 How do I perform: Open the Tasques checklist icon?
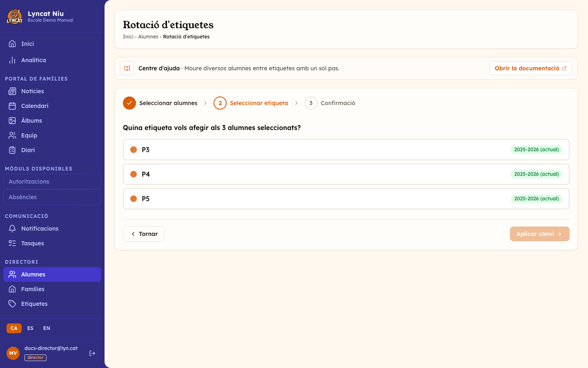pos(12,243)
